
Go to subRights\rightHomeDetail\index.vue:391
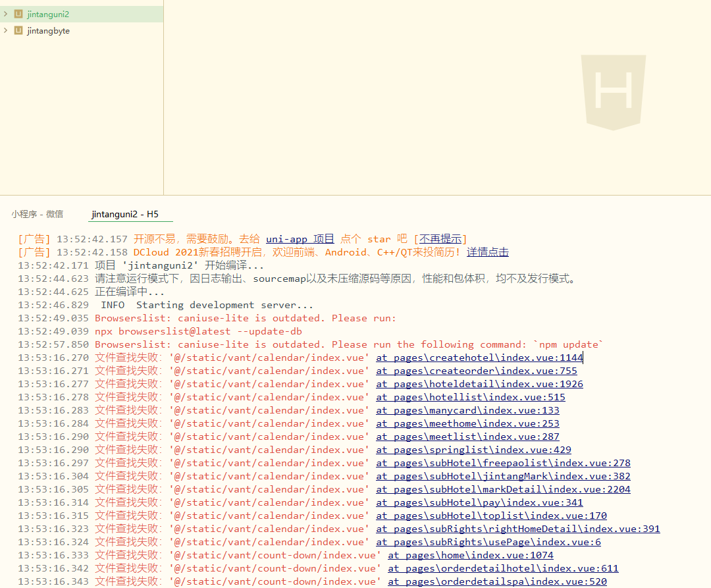517,529
